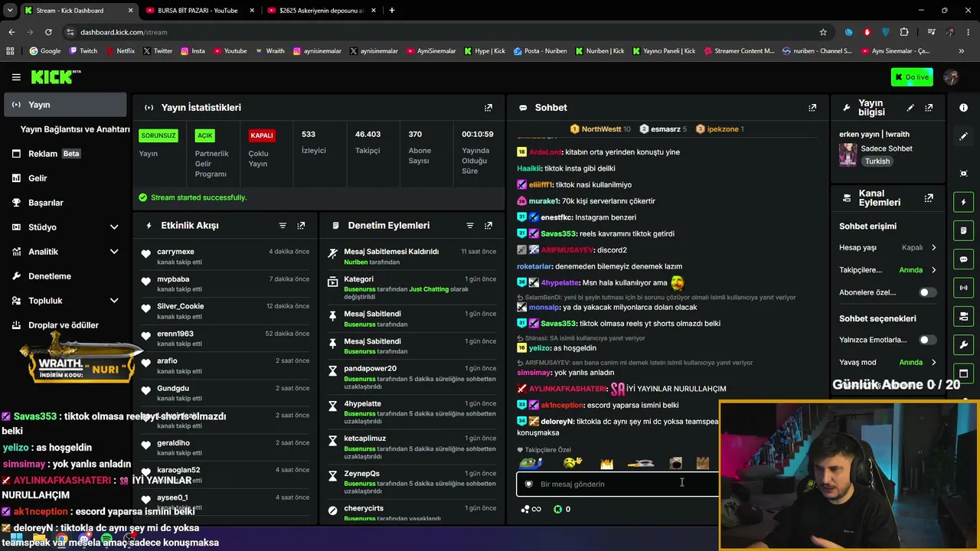Click the Bir mesaj gönderin input
Viewport: 980px width, 551px height.
coord(619,484)
